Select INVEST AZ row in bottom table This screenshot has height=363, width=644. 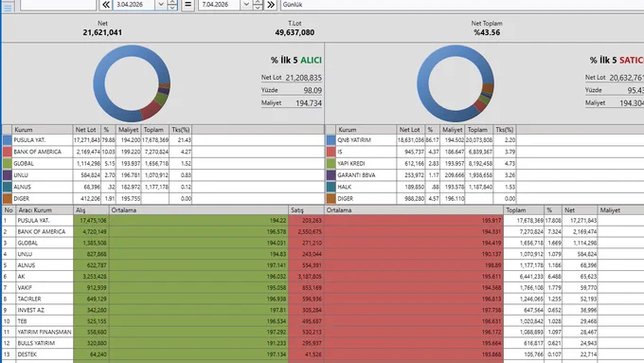(323, 310)
